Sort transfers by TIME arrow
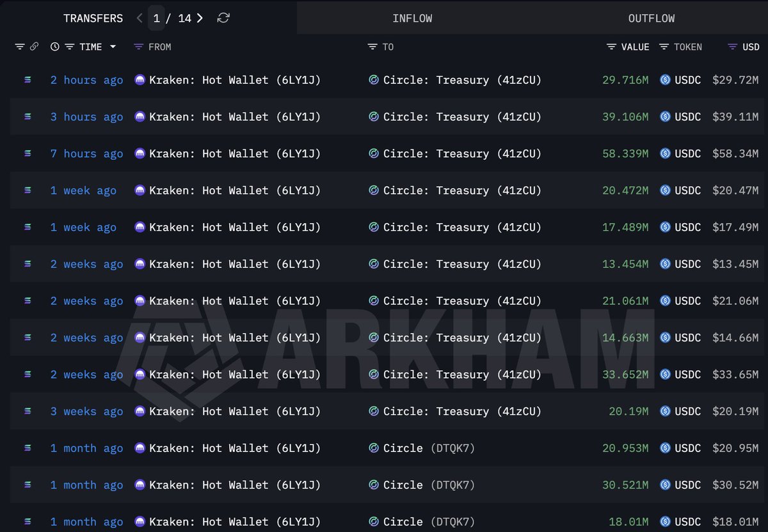Image resolution: width=768 pixels, height=532 pixels. 113,47
